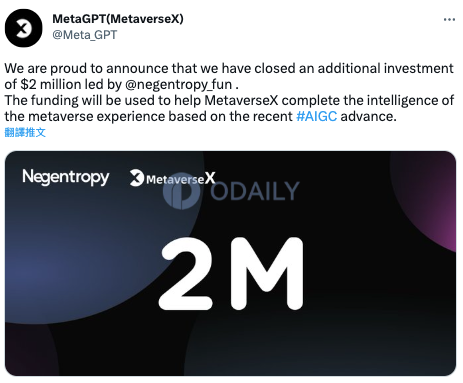Click the tweet line mentioning MetaverseX funding use
463x383 pixels.
tap(229, 100)
